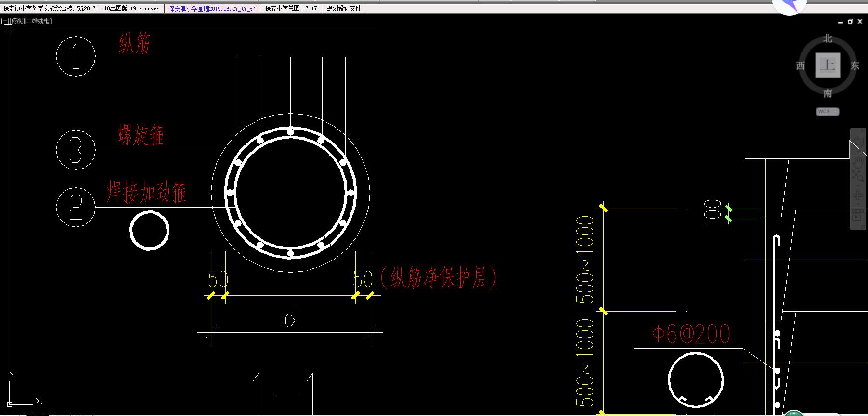Viewport: 868px width, 416px height.
Task: Select the small ring below 焊接加劲箍 label
Action: (149, 230)
